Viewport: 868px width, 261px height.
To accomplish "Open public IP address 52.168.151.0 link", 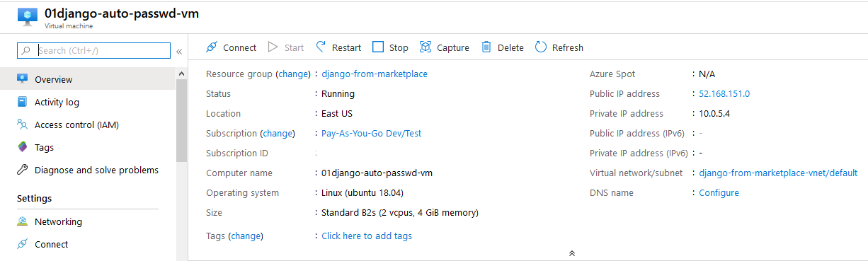I will coord(724,93).
